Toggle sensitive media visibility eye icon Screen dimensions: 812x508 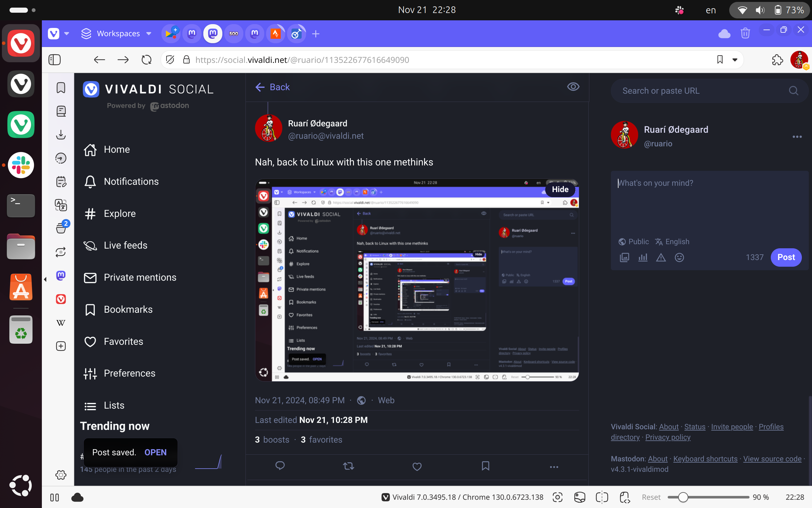pos(573,87)
